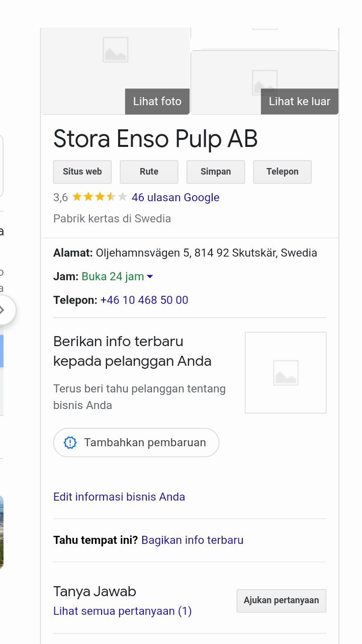Click the broken-image icon in the left photo
Image resolution: width=362 pixels, height=644 pixels.
pyautogui.click(x=115, y=50)
